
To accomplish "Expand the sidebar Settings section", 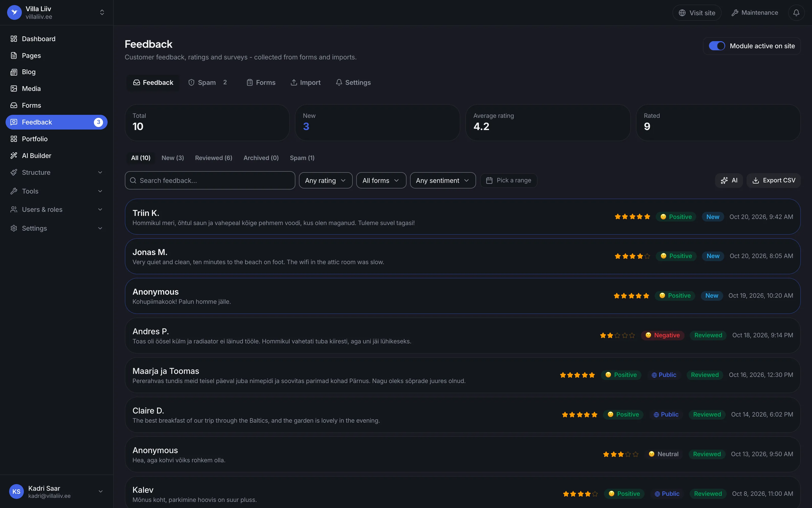I will click(x=56, y=228).
